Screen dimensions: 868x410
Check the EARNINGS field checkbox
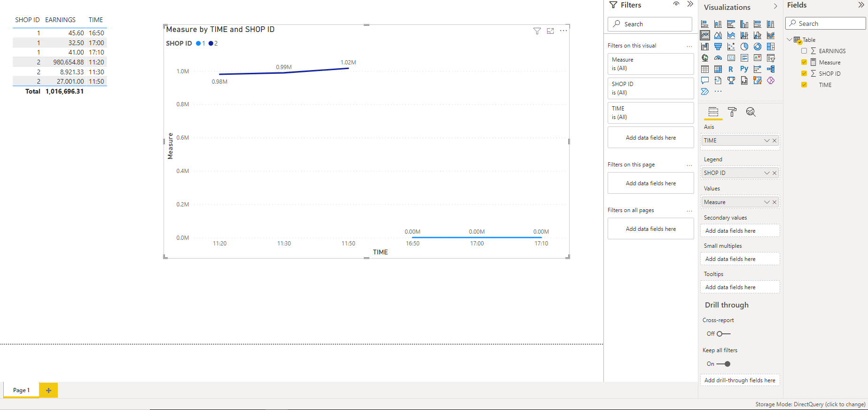click(804, 51)
